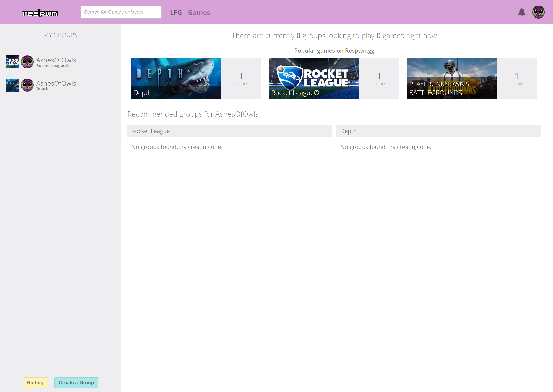Open the notifications bell icon
Viewport: 553px width, 392px height.
(521, 12)
